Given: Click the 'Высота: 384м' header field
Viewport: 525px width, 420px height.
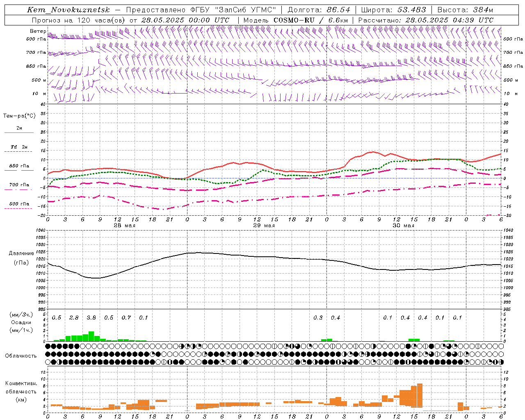Looking at the screenshot, I should point(465,10).
